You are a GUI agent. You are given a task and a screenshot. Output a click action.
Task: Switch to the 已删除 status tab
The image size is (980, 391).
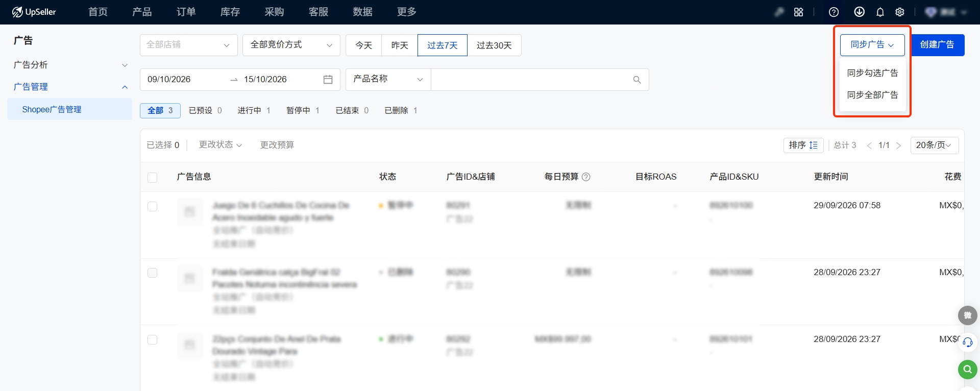click(x=401, y=111)
